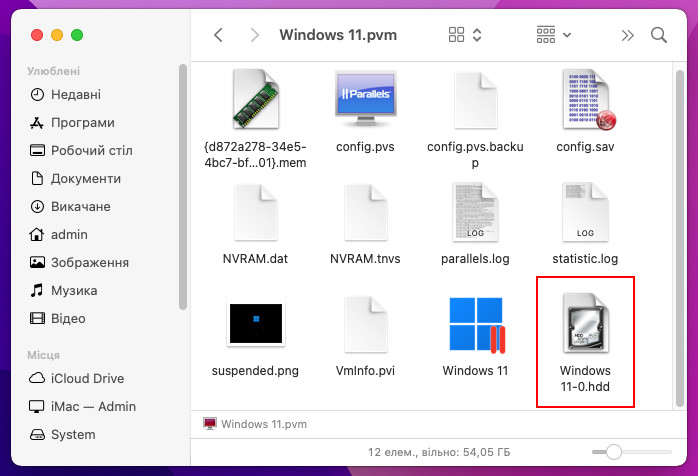The width and height of the screenshot is (698, 476).
Task: Select the .mem memory file icon
Action: [256, 99]
